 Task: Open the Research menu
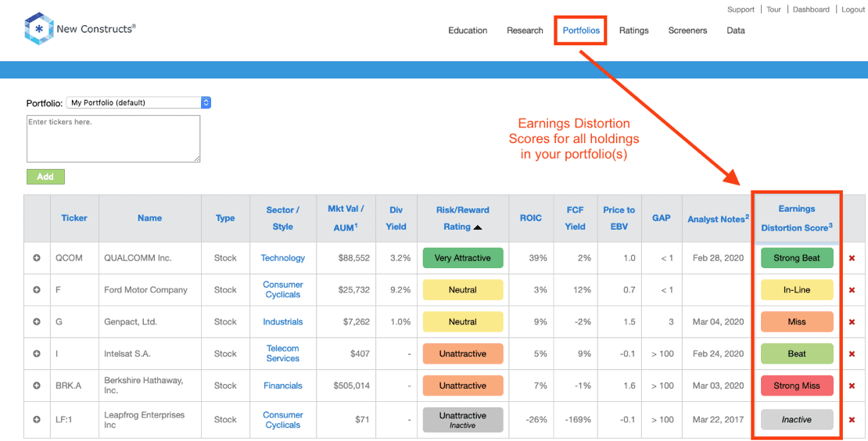[525, 30]
